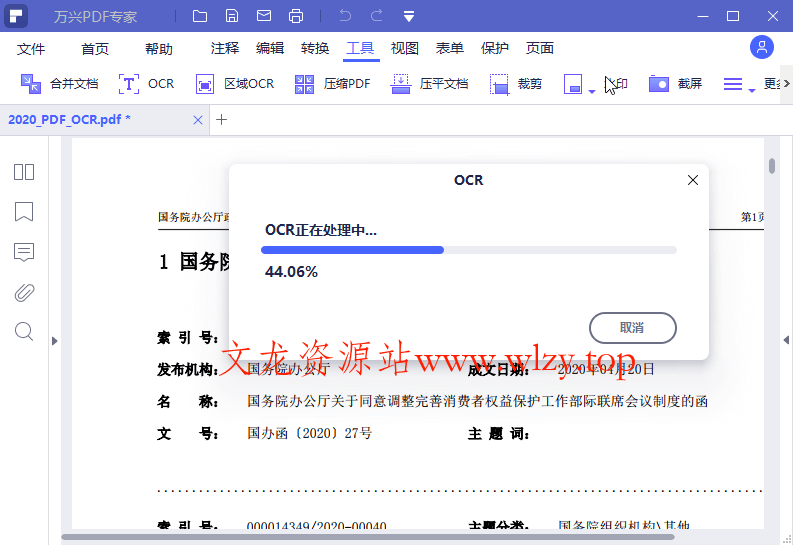This screenshot has width=793, height=545.
Task: Open the File menu (文件)
Action: tap(31, 49)
